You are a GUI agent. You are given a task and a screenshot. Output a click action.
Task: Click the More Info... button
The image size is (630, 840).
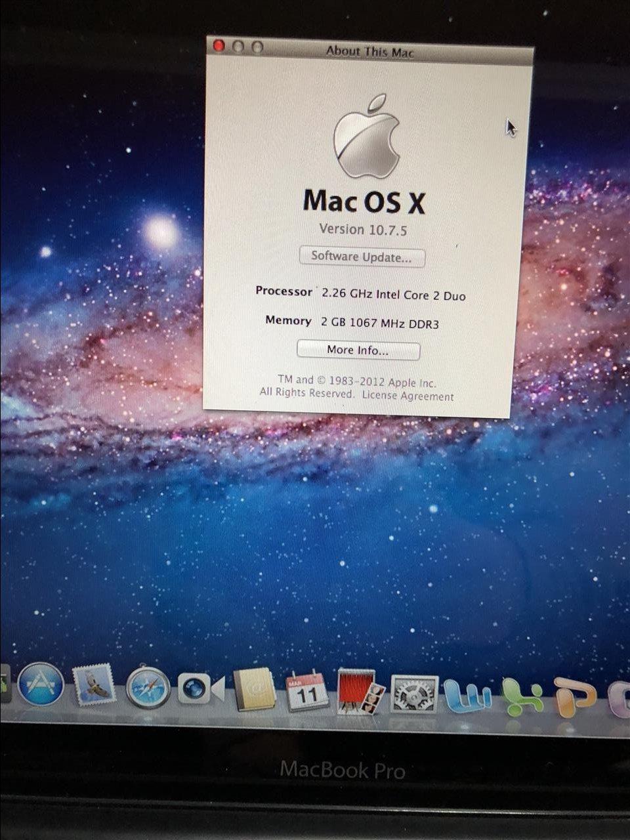tap(358, 350)
